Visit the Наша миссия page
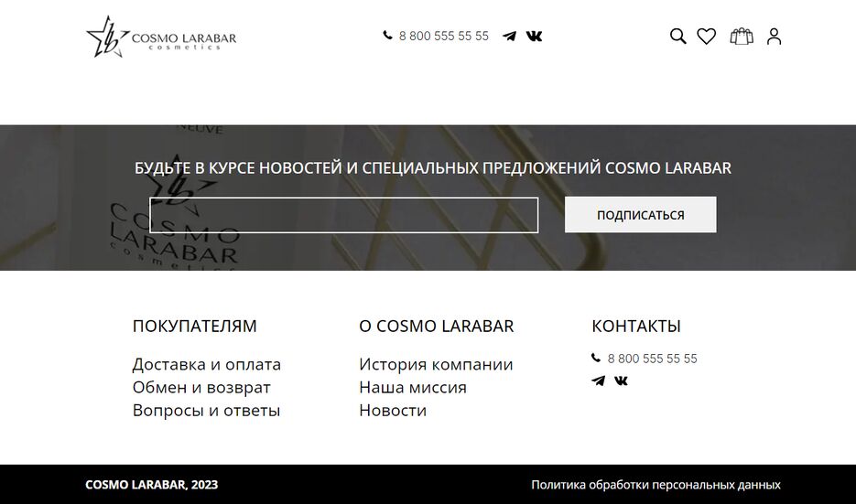This screenshot has height=504, width=856. [x=412, y=387]
